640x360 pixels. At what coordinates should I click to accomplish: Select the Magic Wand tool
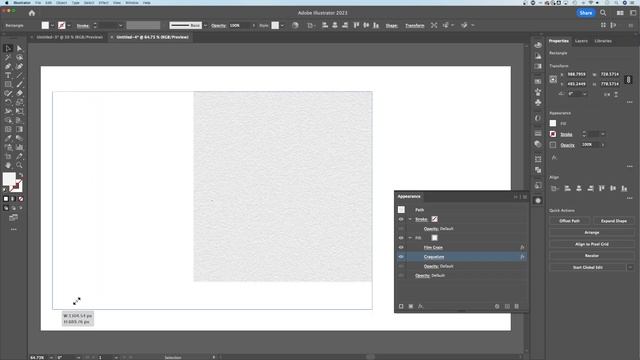(8, 58)
